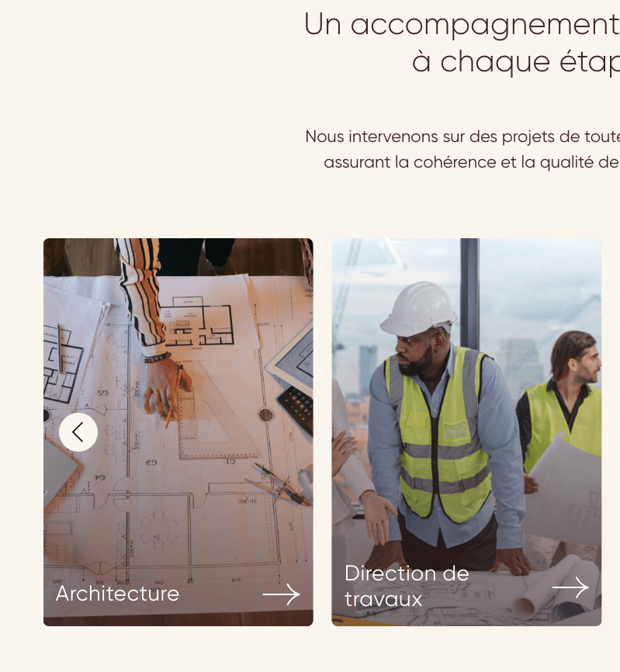Image resolution: width=620 pixels, height=672 pixels.
Task: Click the heading line 'à chaque étap'
Action: (x=516, y=63)
